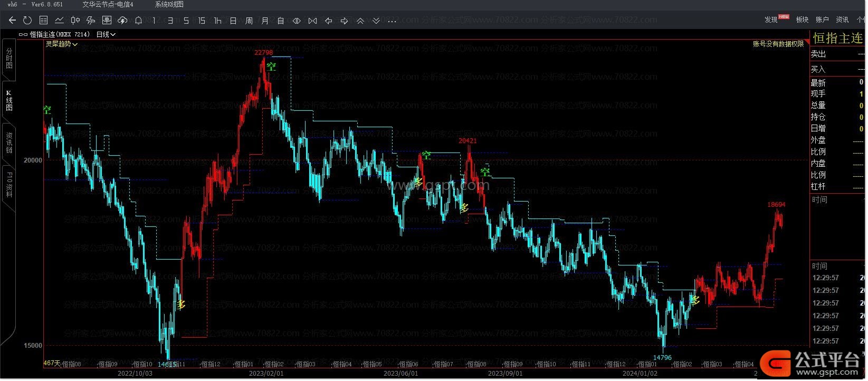Open the more options ellipsis
Viewport: 868px width, 381px height.
click(x=392, y=21)
